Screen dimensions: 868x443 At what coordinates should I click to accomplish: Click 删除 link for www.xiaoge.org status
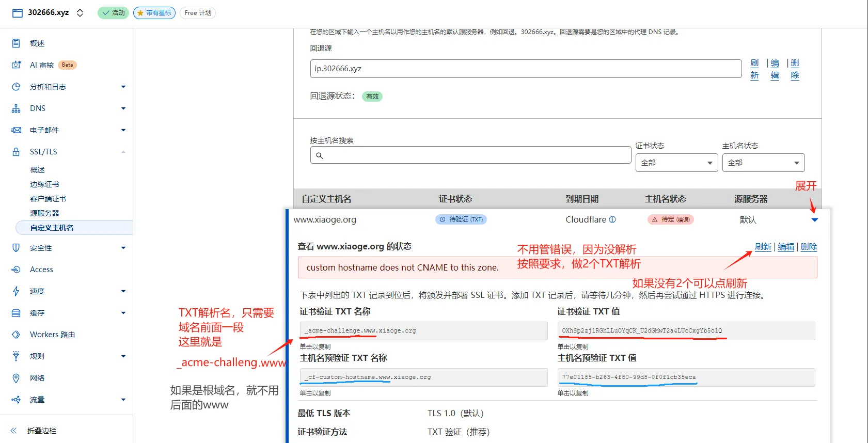(x=809, y=247)
